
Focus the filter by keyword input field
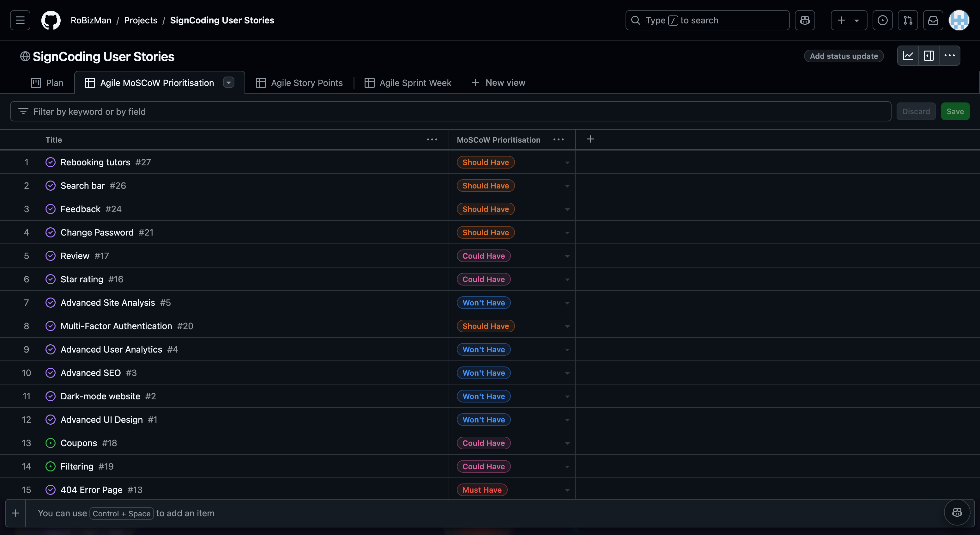451,111
